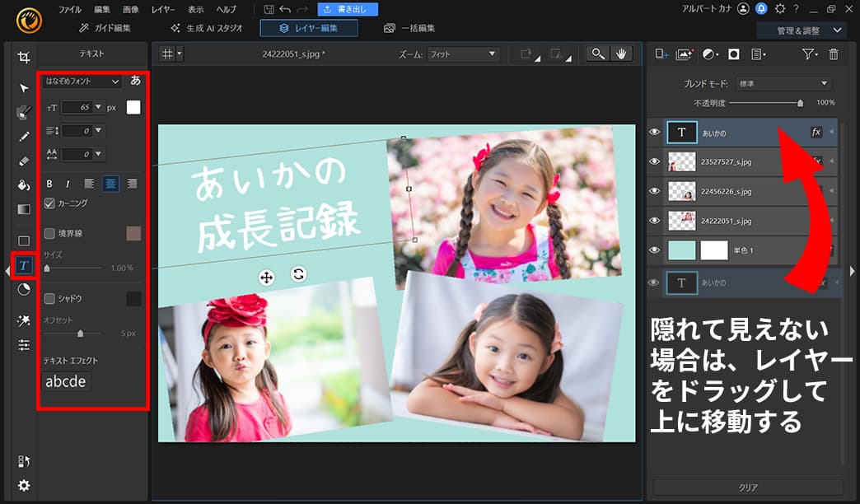This screenshot has width=860, height=504.
Task: Click the white text color swatch
Action: [x=133, y=107]
